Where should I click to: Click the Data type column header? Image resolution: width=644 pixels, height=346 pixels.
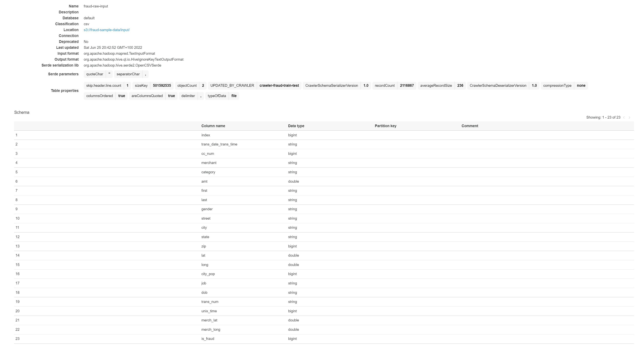point(296,126)
